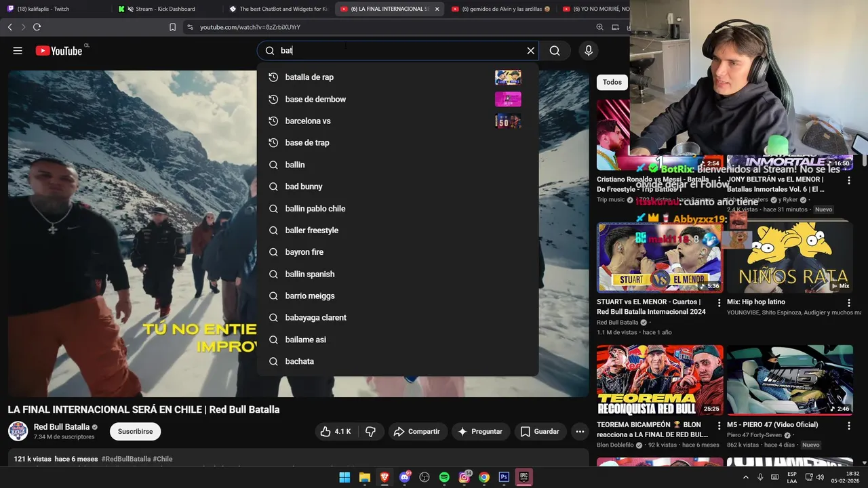
Task: Pick the 'ballin spanish' suggestion
Action: [397, 274]
